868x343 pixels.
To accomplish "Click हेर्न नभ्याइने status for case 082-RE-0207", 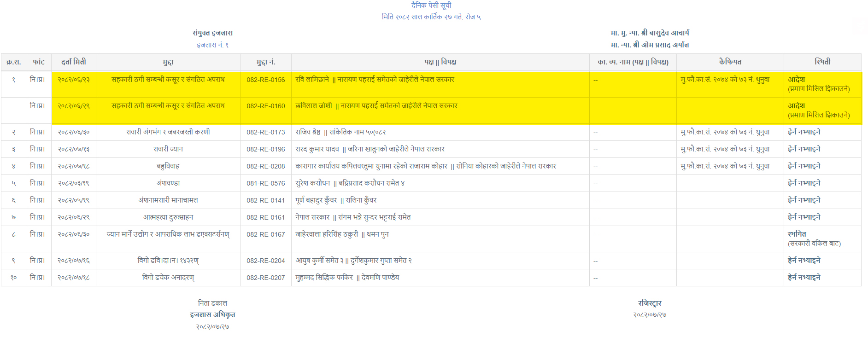I will (804, 278).
